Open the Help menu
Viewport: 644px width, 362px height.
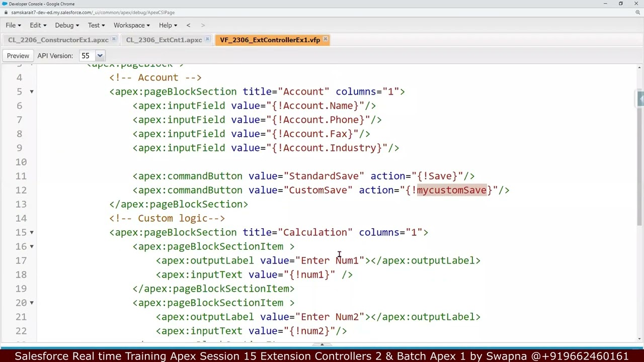(168, 25)
